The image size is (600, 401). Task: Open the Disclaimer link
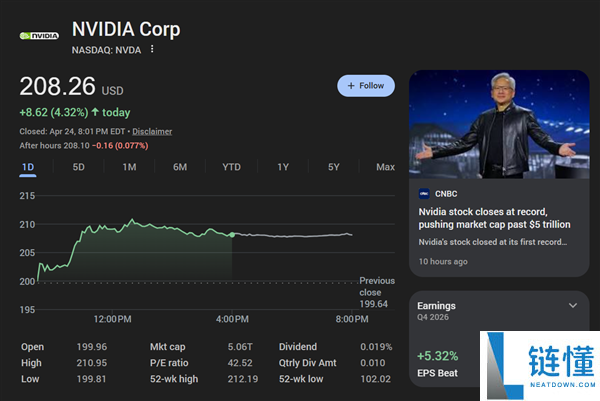pos(152,132)
